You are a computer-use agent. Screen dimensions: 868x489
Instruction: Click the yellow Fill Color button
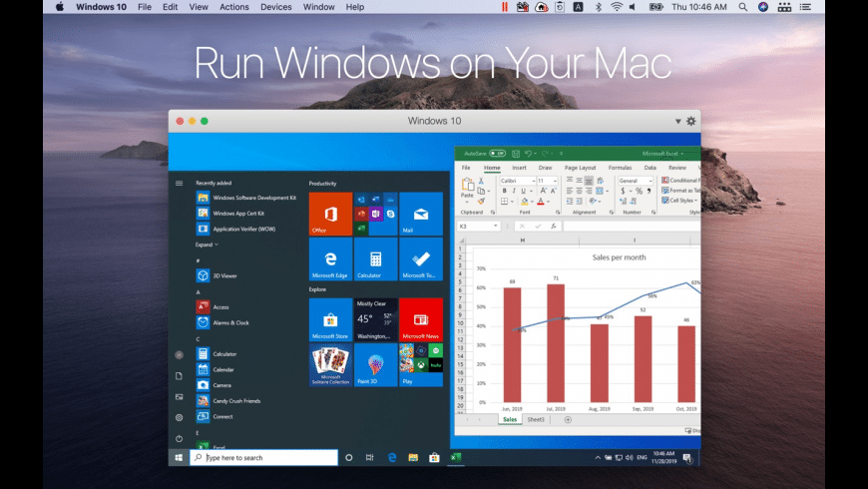coord(524,201)
